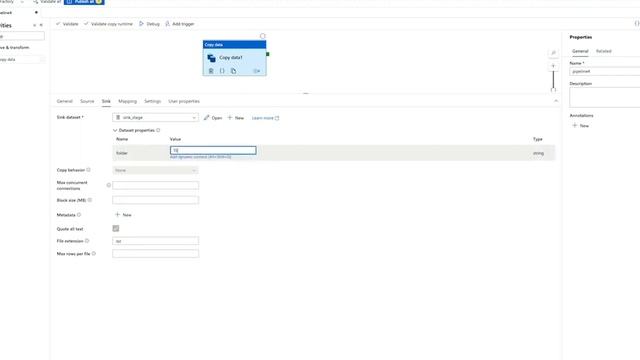Select Copy data item in Activities list
The image size is (640, 360).
[22, 60]
